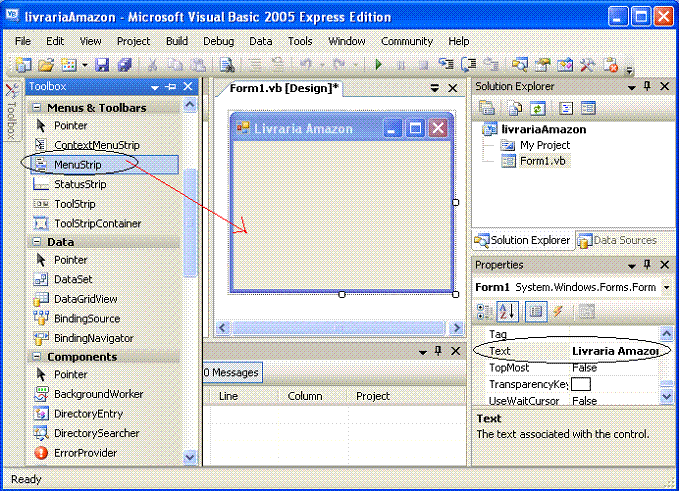Click the Redo toolbar icon

[339, 65]
